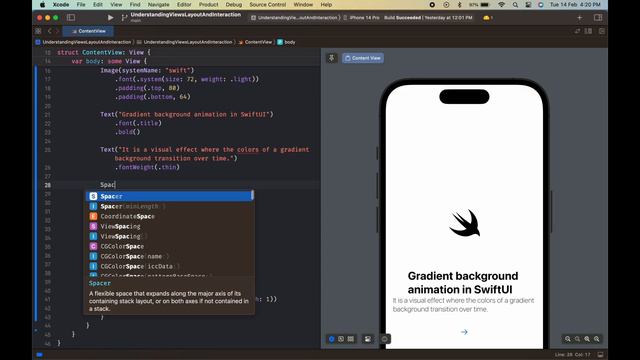Click the folder breadcrumb UnderstandingViewsLayoutAndInteraction
640x360 pixels.
pyautogui.click(x=184, y=42)
